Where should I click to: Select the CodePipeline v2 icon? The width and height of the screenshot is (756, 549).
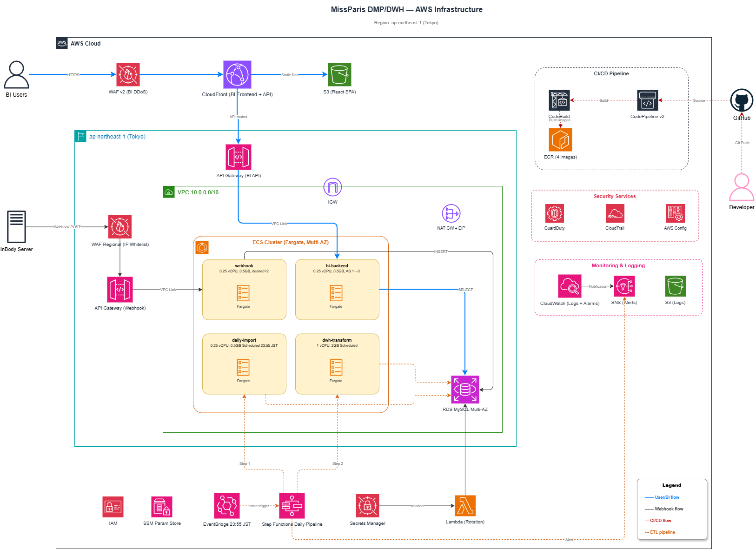(647, 100)
